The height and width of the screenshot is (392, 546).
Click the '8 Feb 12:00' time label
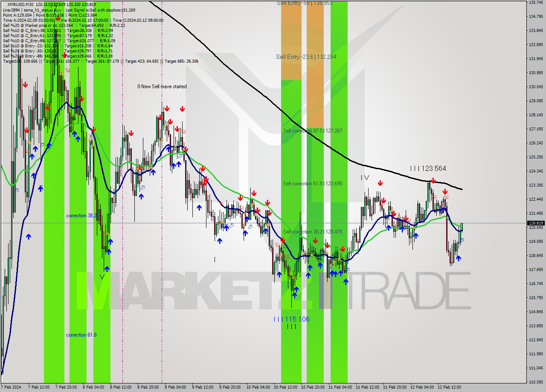tap(121, 388)
